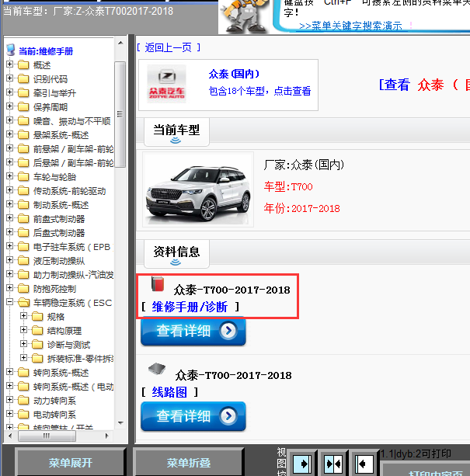Expand the 结构原理 subfolder
Screen dimensions: 470x476
point(23,330)
